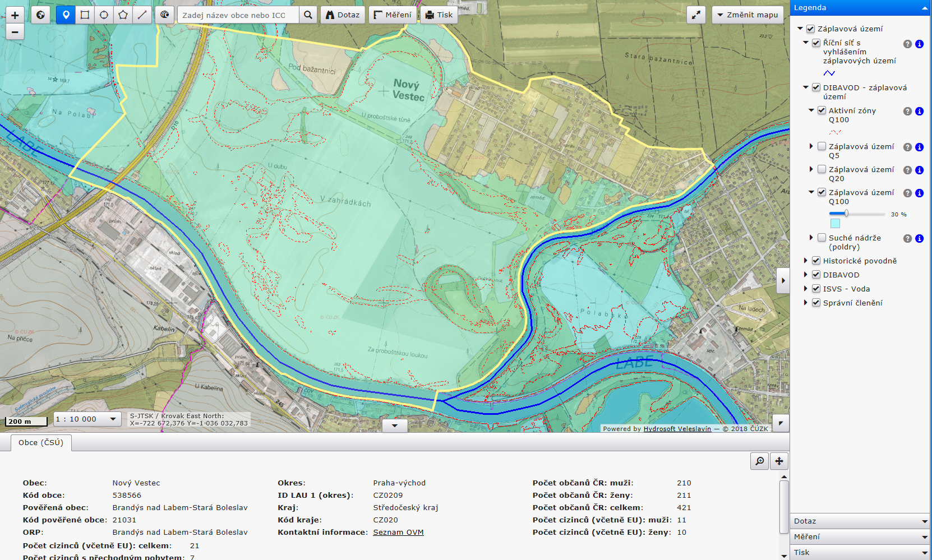Screen dimensions: 932x560
Task: Select the point identify marker tool
Action: tap(66, 15)
